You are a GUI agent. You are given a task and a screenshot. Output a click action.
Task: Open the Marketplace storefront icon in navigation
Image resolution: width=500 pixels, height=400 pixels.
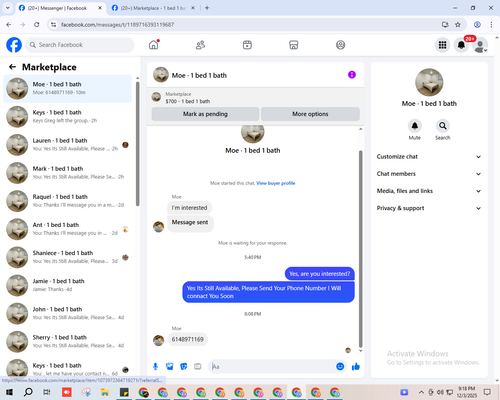pyautogui.click(x=294, y=45)
